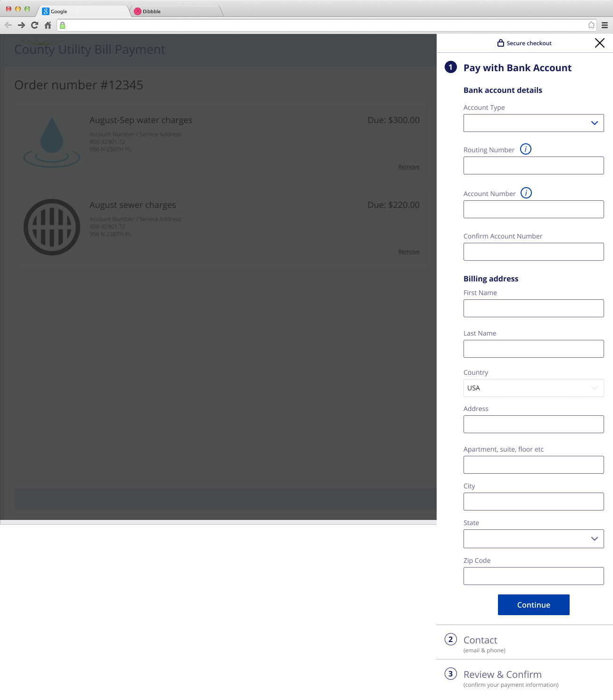Open the Account Type dropdown

[x=533, y=124]
